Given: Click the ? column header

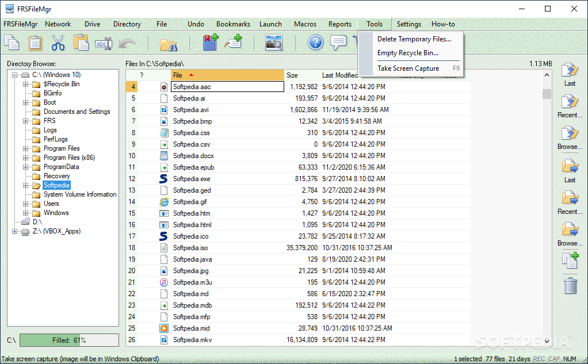Looking at the screenshot, I should click(142, 75).
